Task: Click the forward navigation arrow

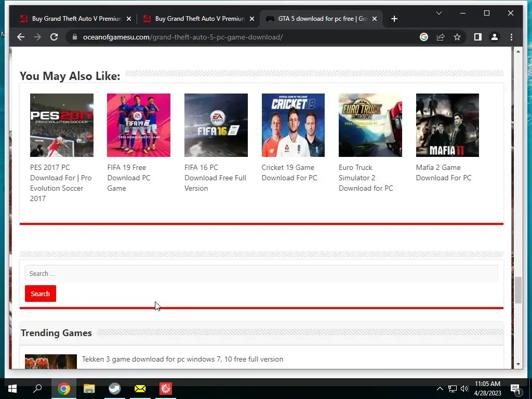Action: [x=37, y=37]
